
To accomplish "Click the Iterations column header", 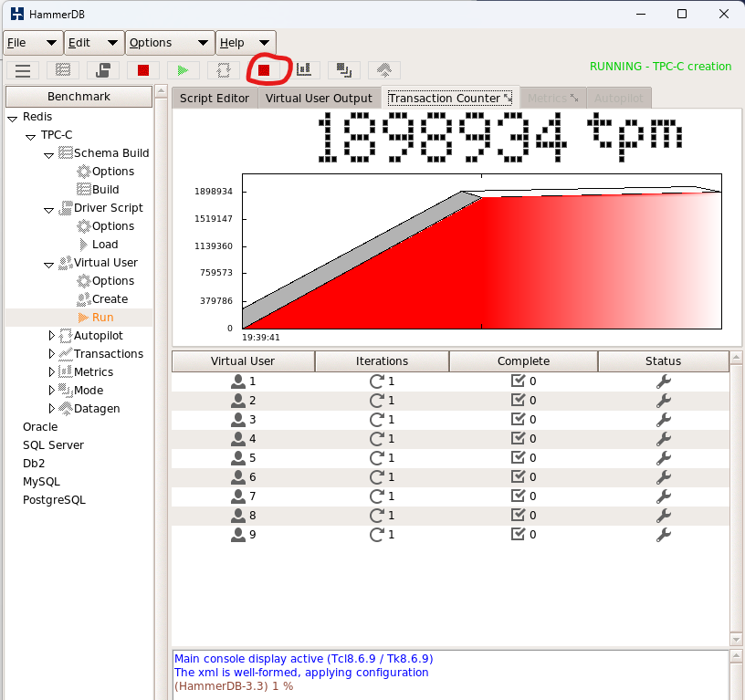I will pos(382,361).
